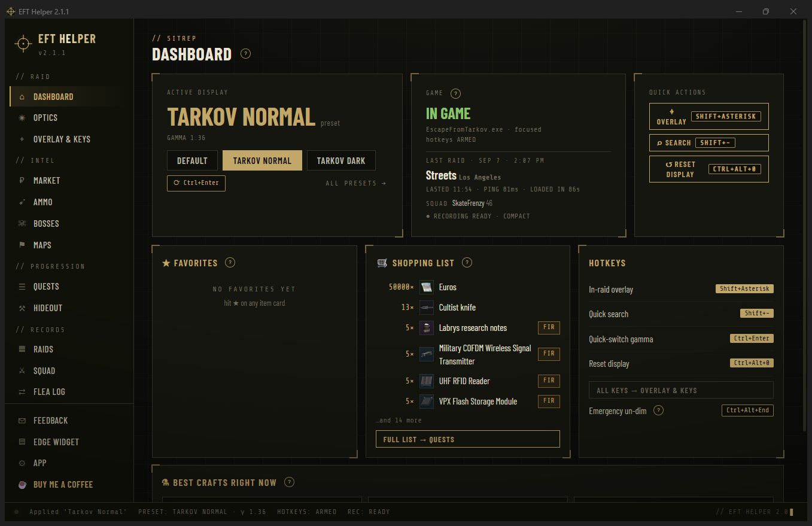Click the Buy Me a Coffee cup icon

22,485
